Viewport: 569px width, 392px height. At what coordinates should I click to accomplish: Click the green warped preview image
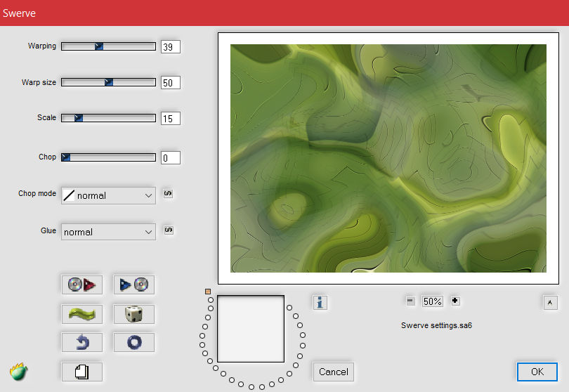(388, 158)
